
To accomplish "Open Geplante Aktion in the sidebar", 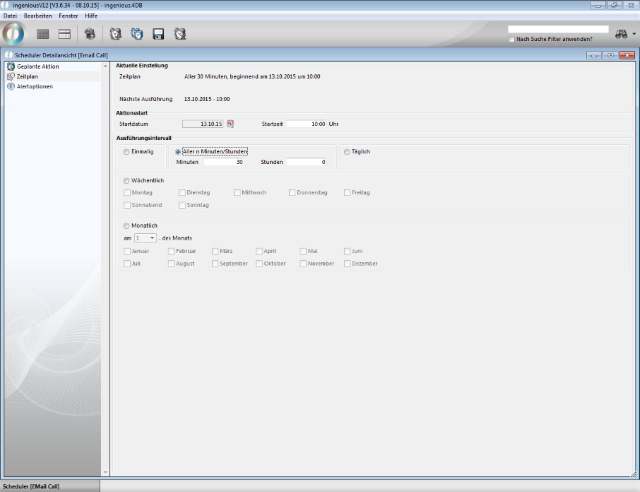I will (x=34, y=67).
